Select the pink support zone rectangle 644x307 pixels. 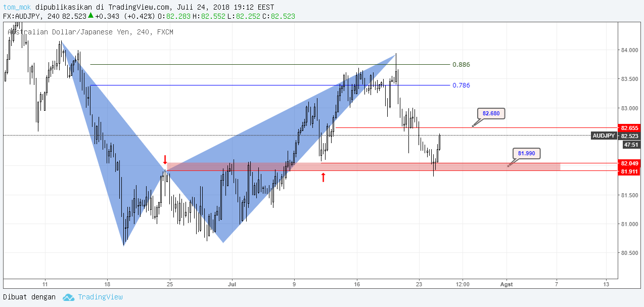click(x=363, y=167)
